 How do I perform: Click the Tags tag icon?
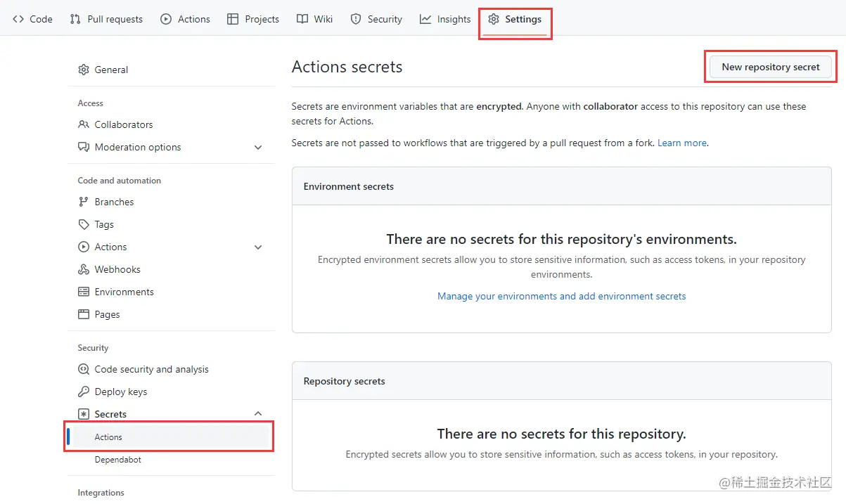click(84, 224)
